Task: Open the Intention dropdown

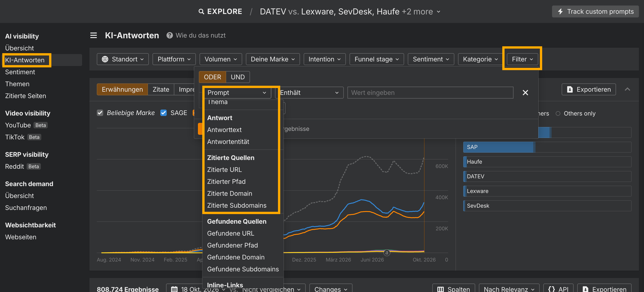Action: 324,59
